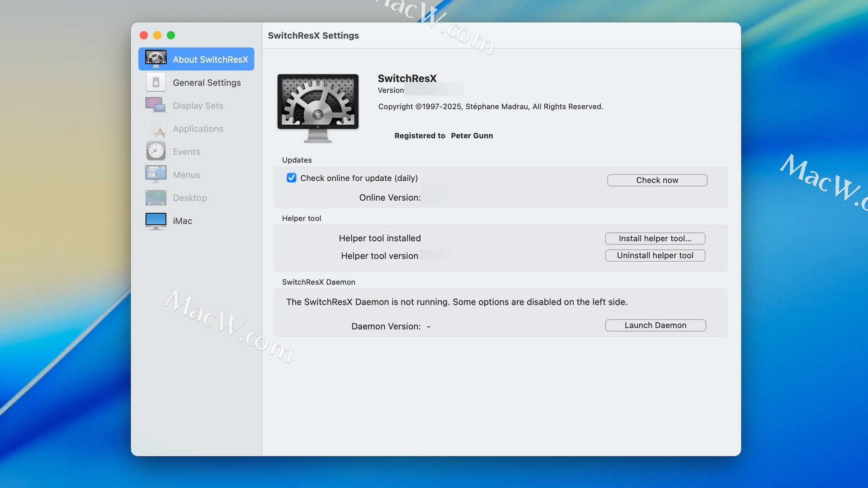This screenshot has width=868, height=488.
Task: Click the Updates section heading
Action: click(x=297, y=160)
